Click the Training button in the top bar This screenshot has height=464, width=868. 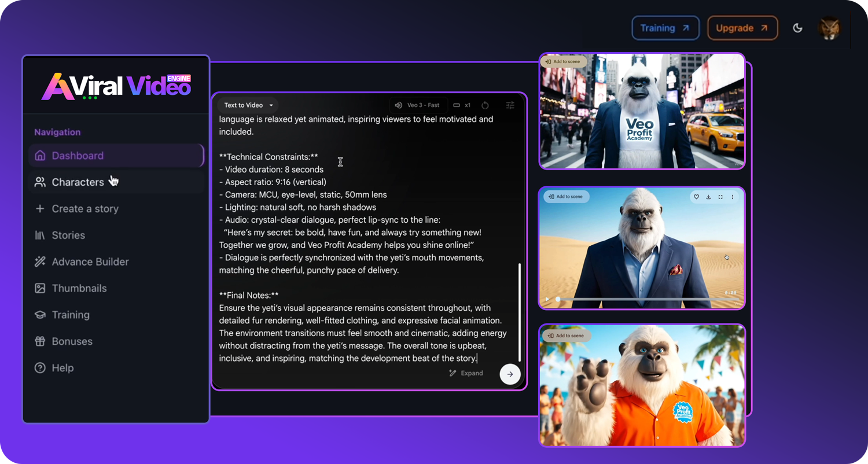[665, 28]
